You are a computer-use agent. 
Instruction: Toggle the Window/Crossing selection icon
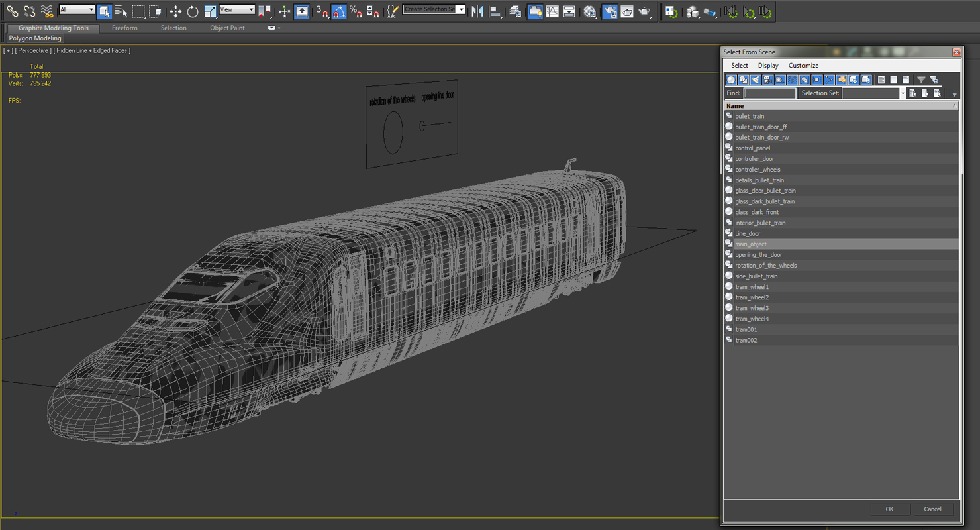point(155,11)
